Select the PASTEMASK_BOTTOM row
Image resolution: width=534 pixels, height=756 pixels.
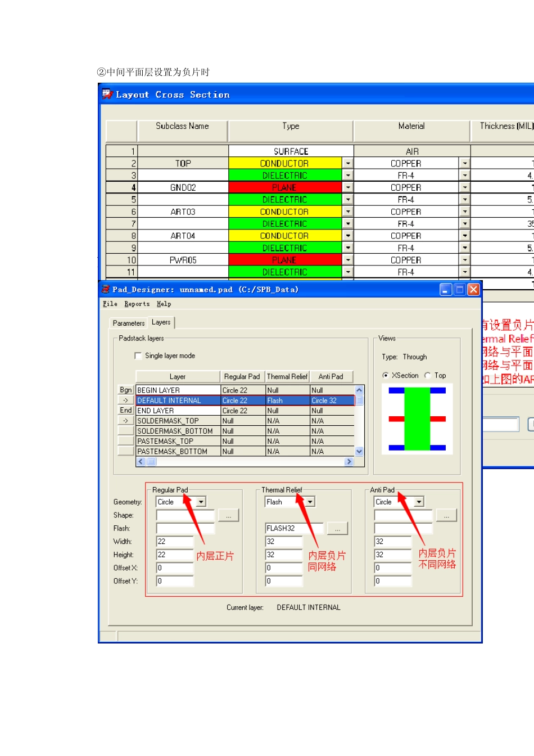click(x=245, y=451)
